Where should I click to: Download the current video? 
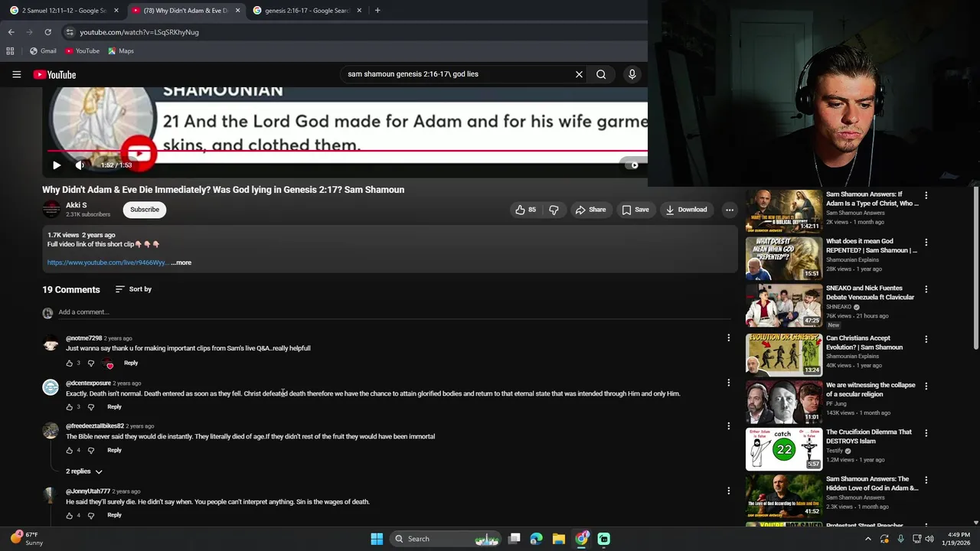[x=686, y=210]
